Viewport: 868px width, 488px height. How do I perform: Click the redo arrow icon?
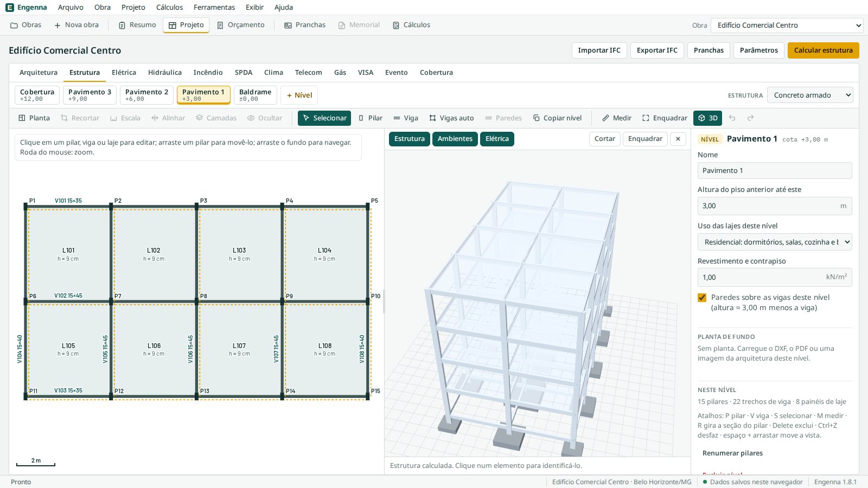pyautogui.click(x=751, y=118)
